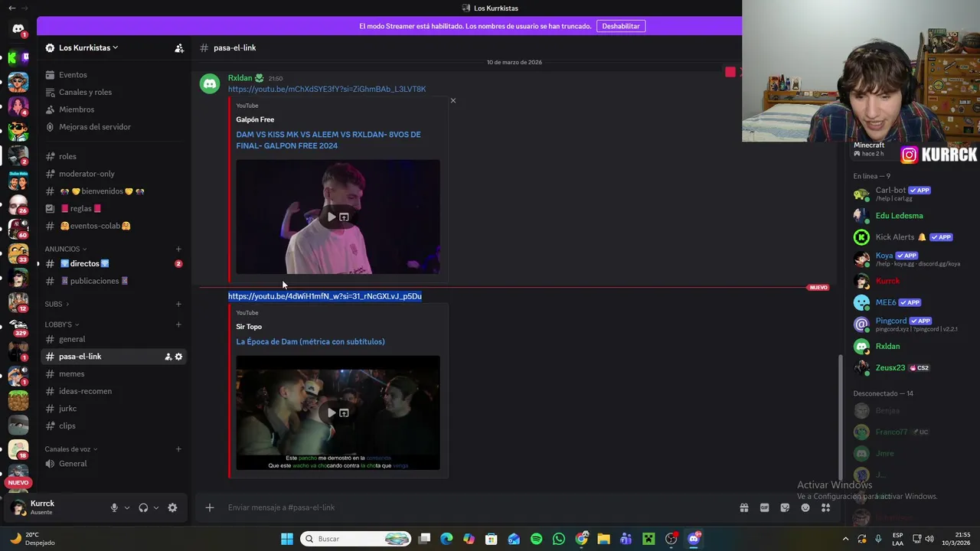Viewport: 980px width, 551px height.
Task: Open Eventos in the server sidebar
Action: click(x=73, y=75)
